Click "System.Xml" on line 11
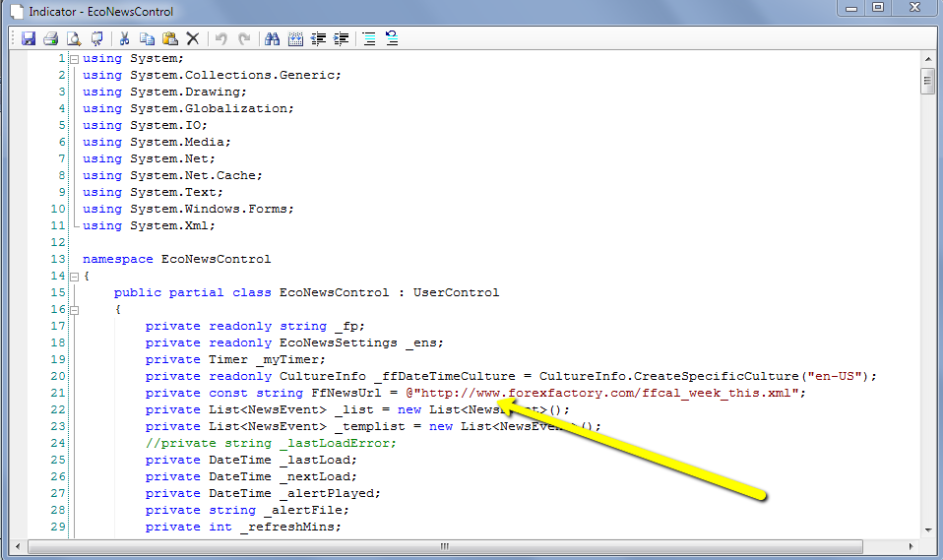The width and height of the screenshot is (943, 560). tap(169, 226)
